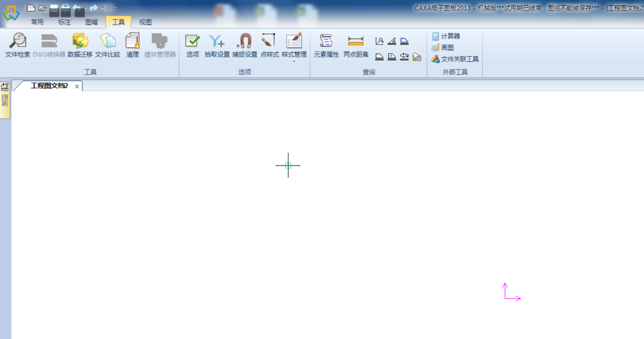Image resolution: width=644 pixels, height=339 pixels.
Task: Switch to the 视图 ribbon tab
Action: [146, 22]
